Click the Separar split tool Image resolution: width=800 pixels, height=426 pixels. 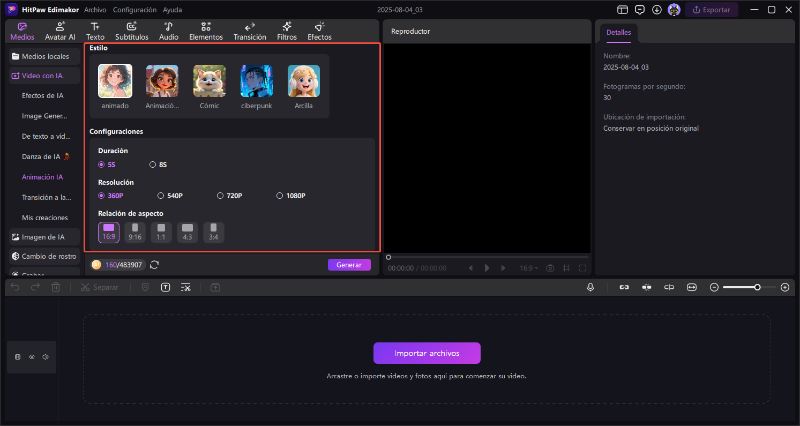pyautogui.click(x=99, y=287)
